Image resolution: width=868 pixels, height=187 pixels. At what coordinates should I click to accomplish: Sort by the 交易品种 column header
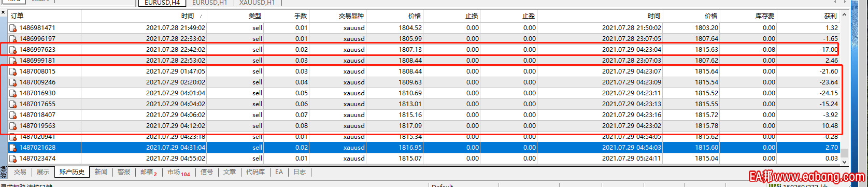coord(351,17)
